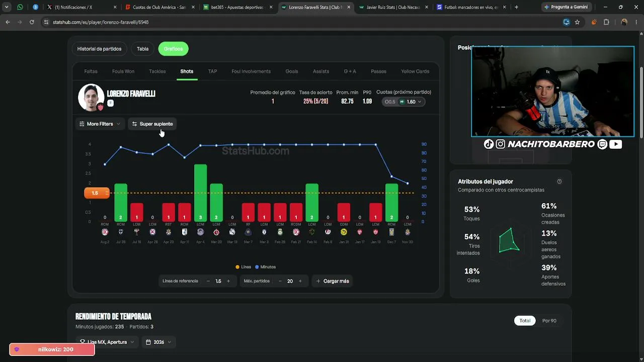644x362 pixels.
Task: Close the Notificaciones / X tab
Action: (115, 7)
